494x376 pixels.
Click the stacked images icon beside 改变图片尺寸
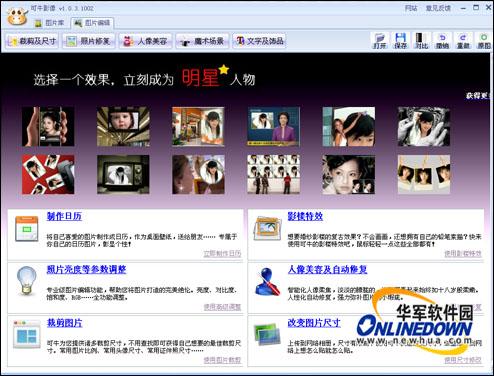267,334
